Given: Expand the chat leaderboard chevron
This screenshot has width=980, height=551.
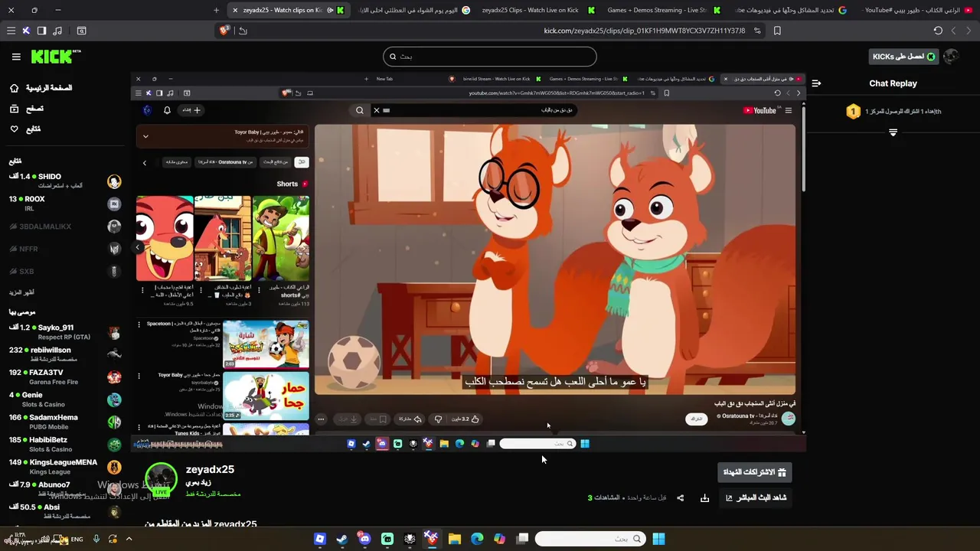Looking at the screenshot, I should [893, 132].
